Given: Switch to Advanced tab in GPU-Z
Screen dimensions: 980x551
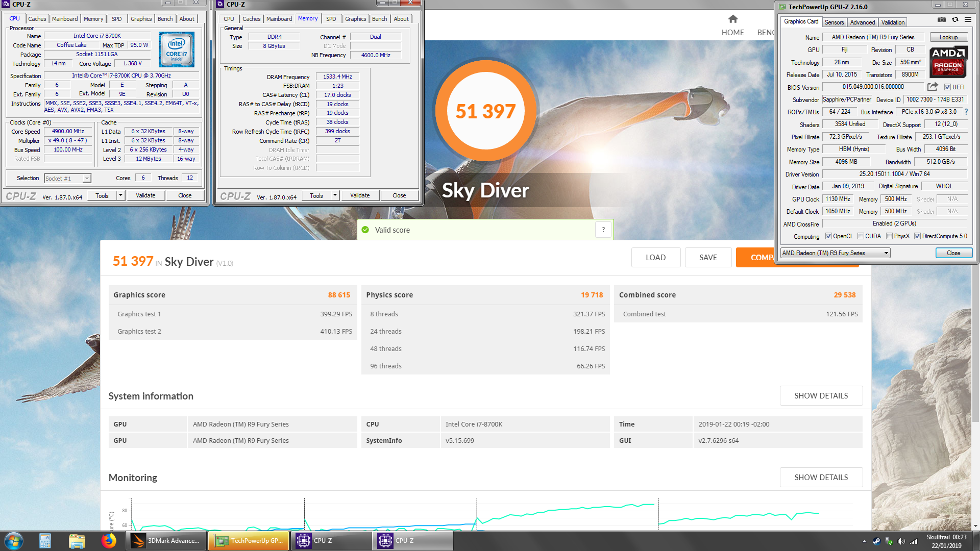Looking at the screenshot, I should point(863,22).
